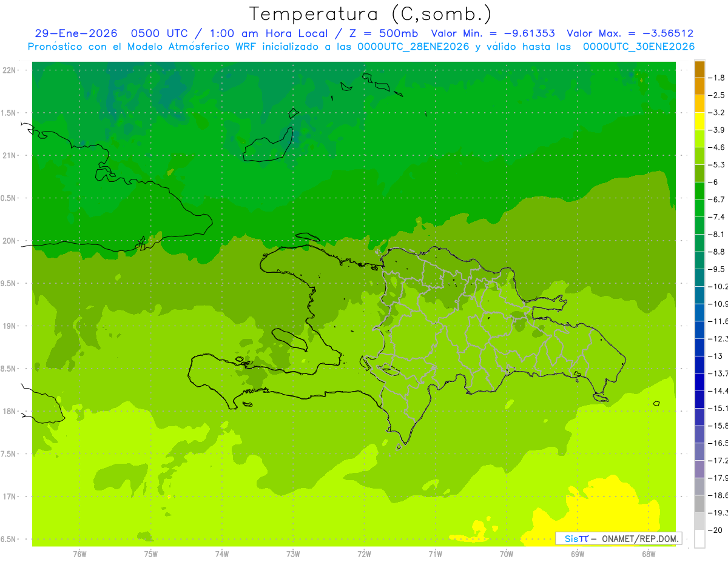Click the "Valor Max. = -3.56512" readout
728x562 pixels.
630,33
